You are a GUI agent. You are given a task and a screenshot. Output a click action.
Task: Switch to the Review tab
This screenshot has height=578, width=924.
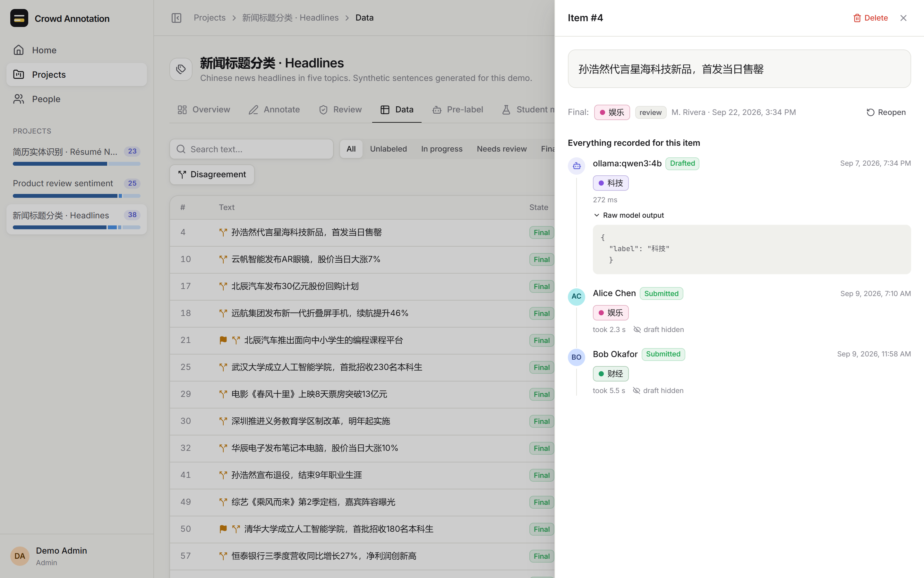(x=340, y=110)
